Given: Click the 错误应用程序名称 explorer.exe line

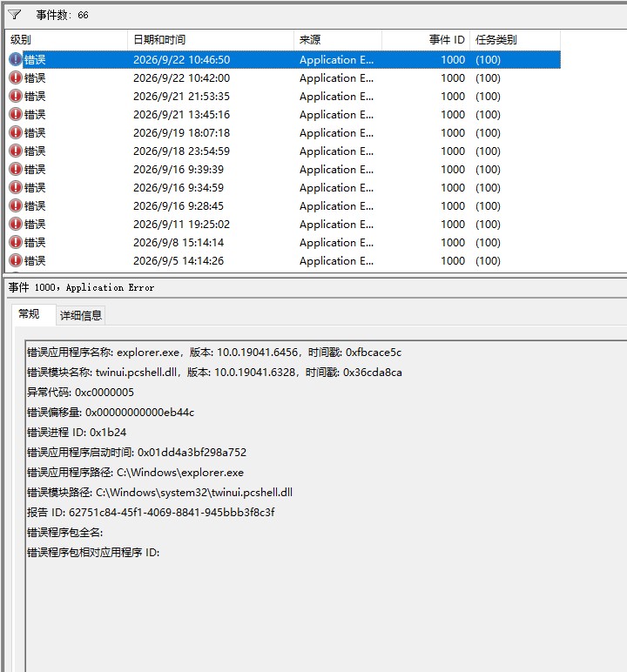Looking at the screenshot, I should pyautogui.click(x=214, y=353).
